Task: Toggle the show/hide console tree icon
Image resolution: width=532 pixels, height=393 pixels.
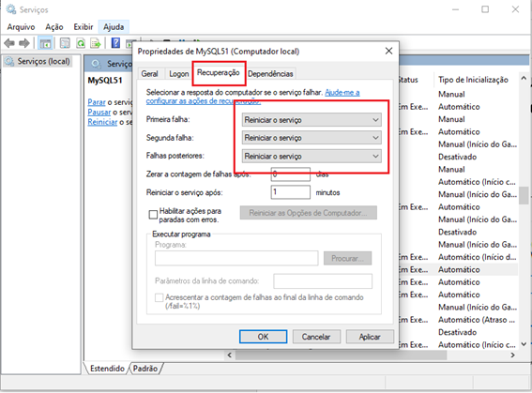Action: tap(45, 43)
